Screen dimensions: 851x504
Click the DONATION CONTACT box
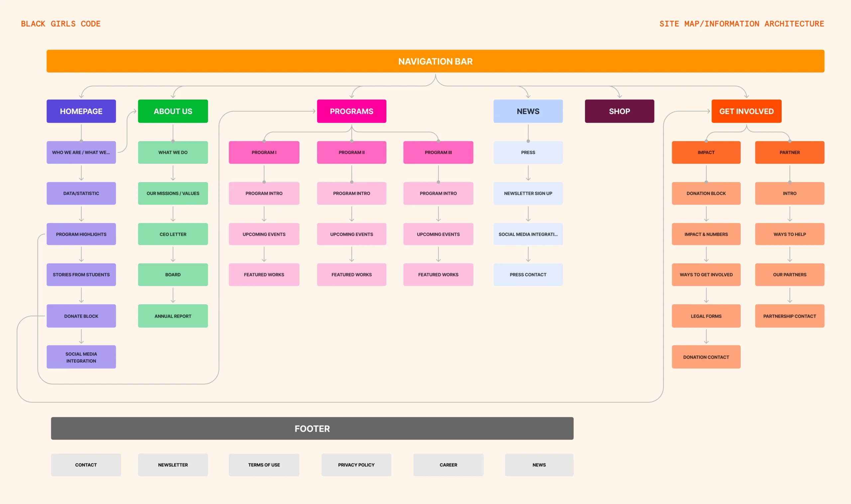706,357
